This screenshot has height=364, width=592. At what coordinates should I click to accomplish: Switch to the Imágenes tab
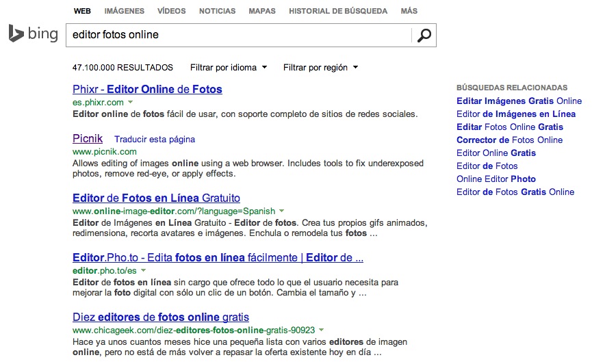(124, 12)
